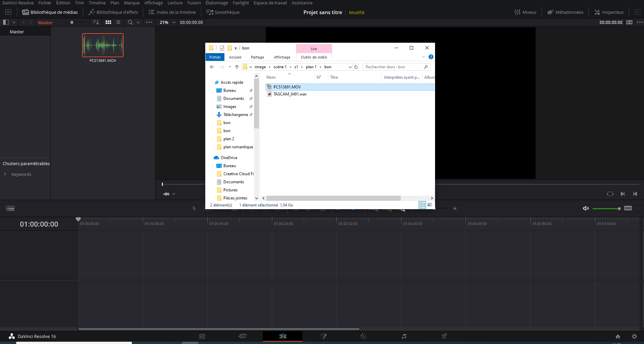This screenshot has width=644, height=344.
Task: Mute audio with the speaker icon
Action: (x=586, y=208)
